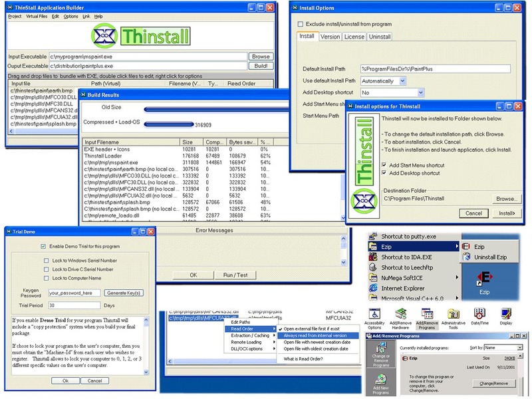The image size is (532, 399).
Task: Click the input file list horizontal scrollbar
Action: coord(43,131)
